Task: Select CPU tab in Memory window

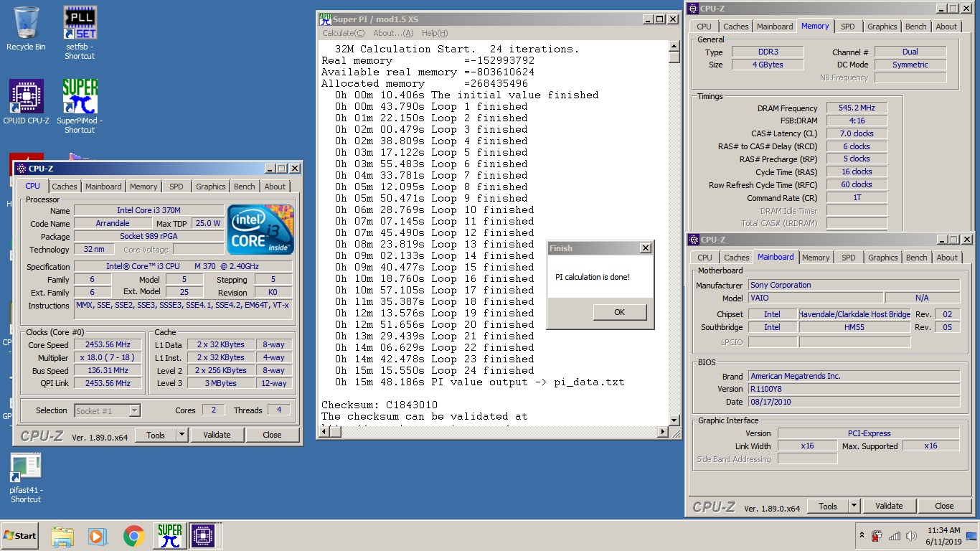Action: [705, 27]
